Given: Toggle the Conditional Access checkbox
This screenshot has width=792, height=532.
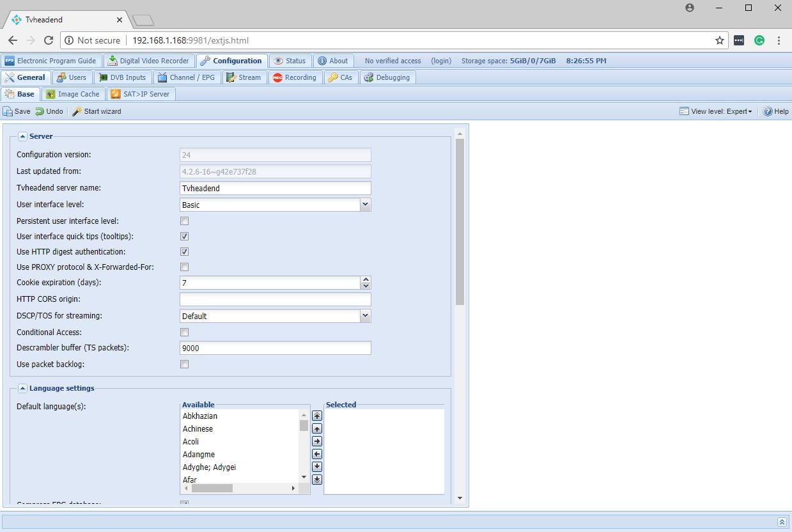Looking at the screenshot, I should (184, 332).
